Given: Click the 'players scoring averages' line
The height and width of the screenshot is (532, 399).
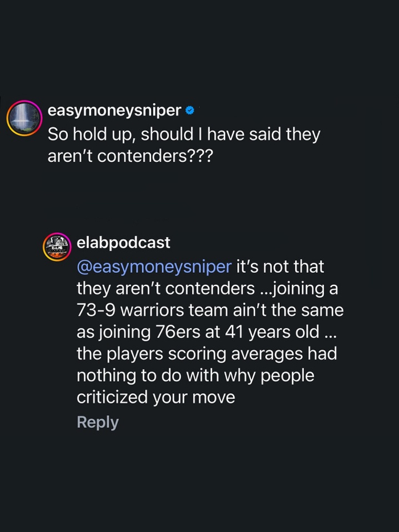Looking at the screenshot, I should [x=207, y=354].
